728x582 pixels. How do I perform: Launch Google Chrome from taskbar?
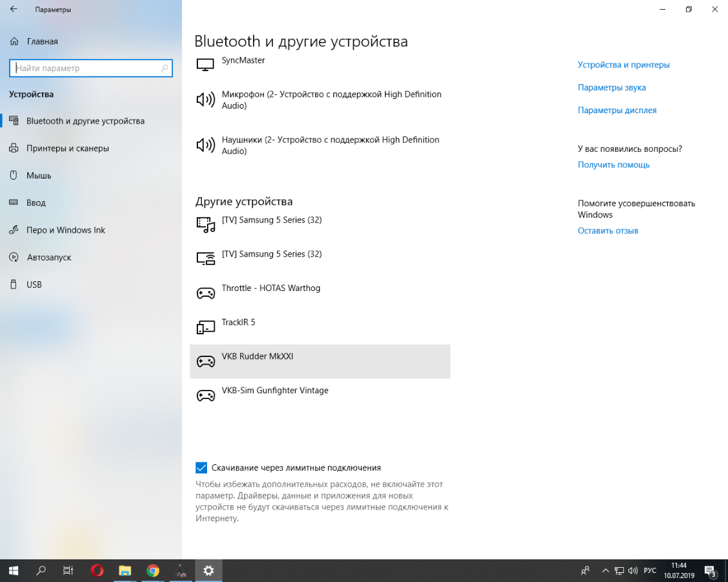click(153, 570)
